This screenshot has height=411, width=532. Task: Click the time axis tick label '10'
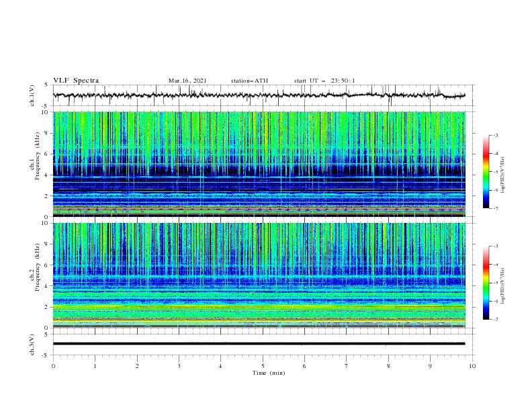pyautogui.click(x=472, y=366)
